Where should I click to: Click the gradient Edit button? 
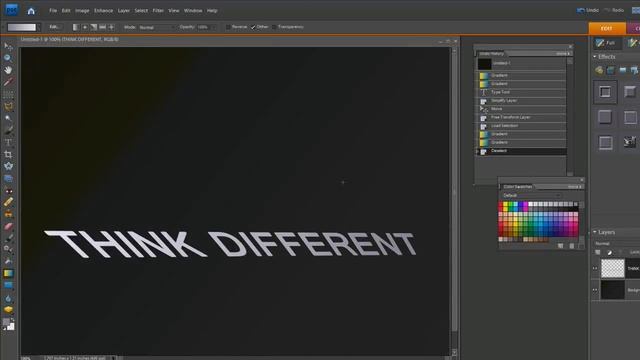54,27
